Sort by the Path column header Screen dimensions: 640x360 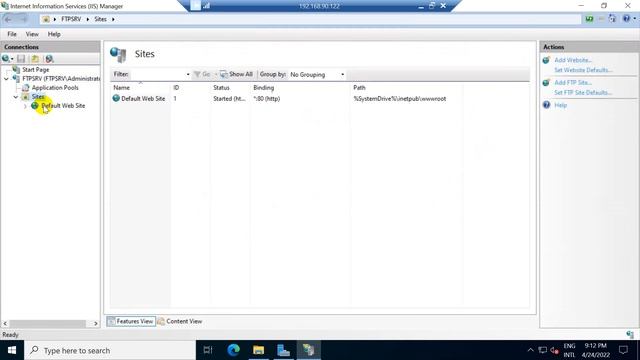[359, 88]
